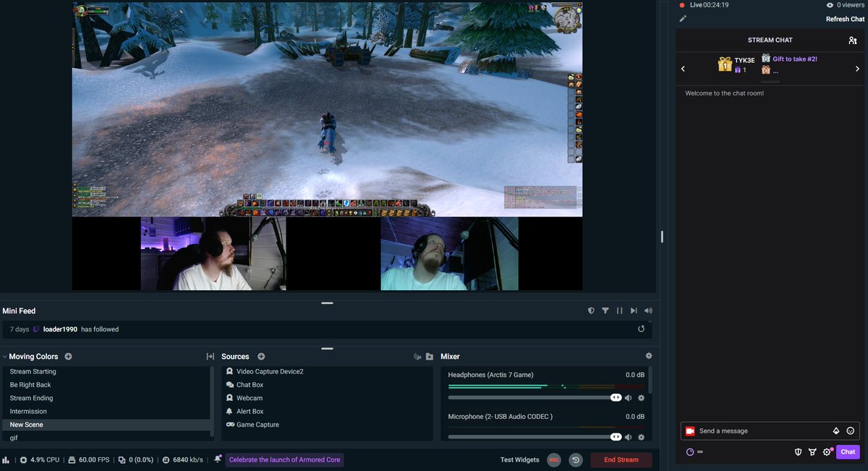Open Headphones (Arctis 7 Game) source settings gear
The image size is (868, 471).
click(x=641, y=398)
